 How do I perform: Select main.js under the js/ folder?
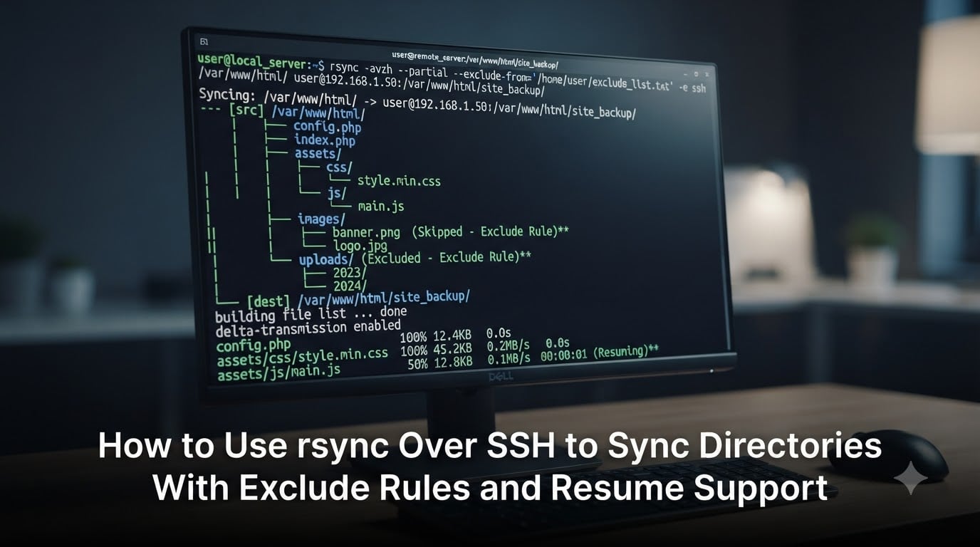pos(381,206)
